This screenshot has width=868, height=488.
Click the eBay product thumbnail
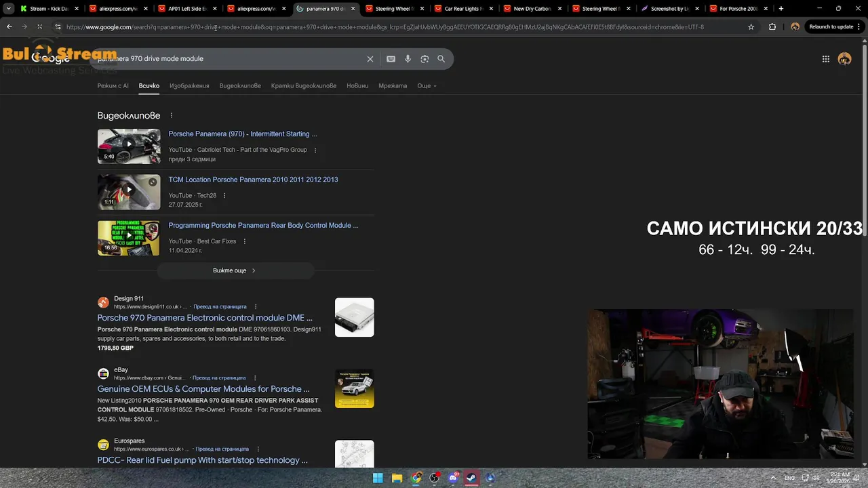click(354, 388)
